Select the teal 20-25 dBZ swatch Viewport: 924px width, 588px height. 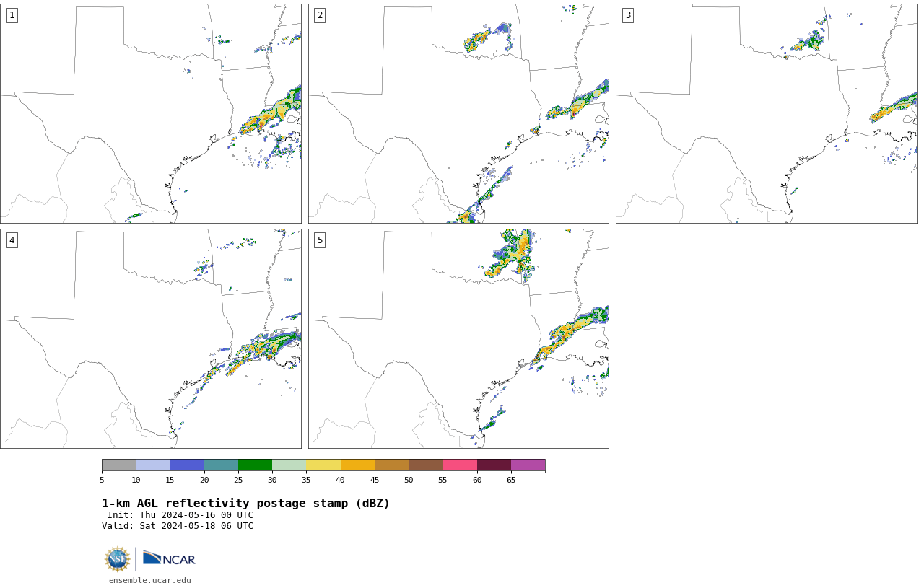(221, 465)
